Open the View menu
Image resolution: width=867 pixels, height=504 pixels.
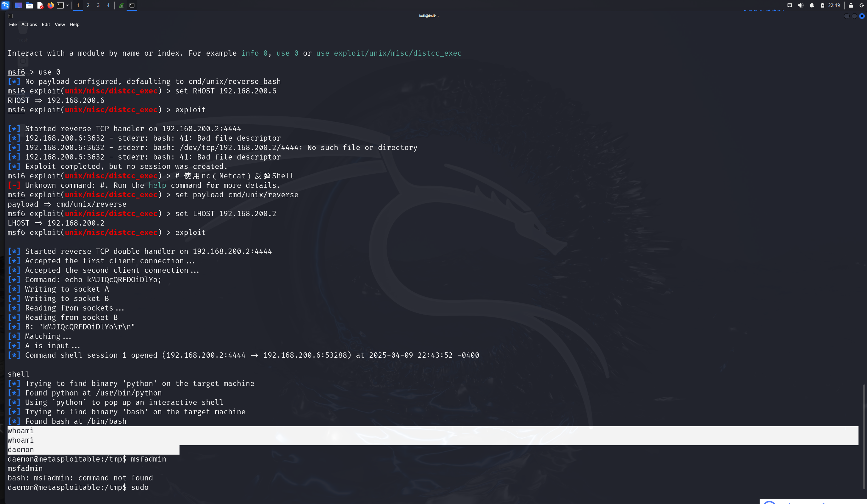60,25
